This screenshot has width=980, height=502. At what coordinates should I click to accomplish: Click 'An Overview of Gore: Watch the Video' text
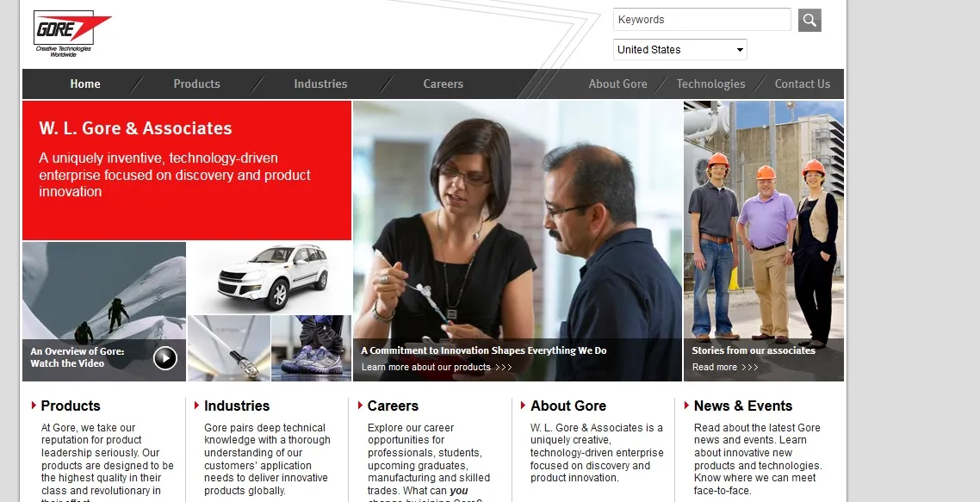click(x=78, y=357)
